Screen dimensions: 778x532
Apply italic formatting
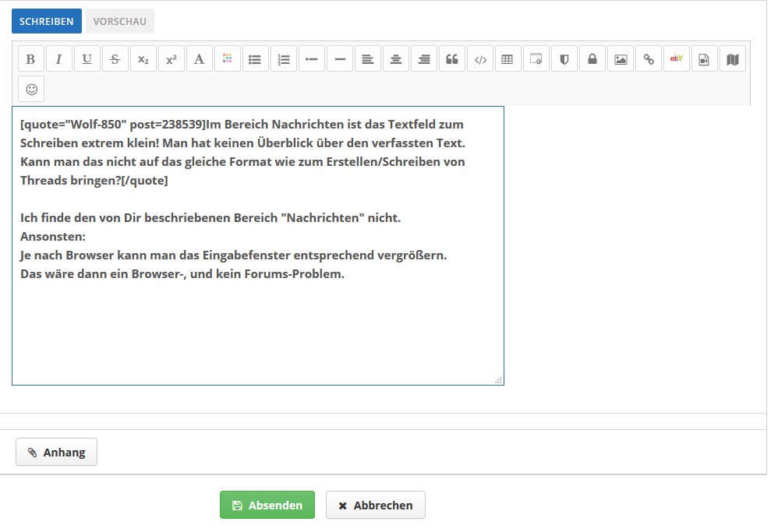(59, 59)
